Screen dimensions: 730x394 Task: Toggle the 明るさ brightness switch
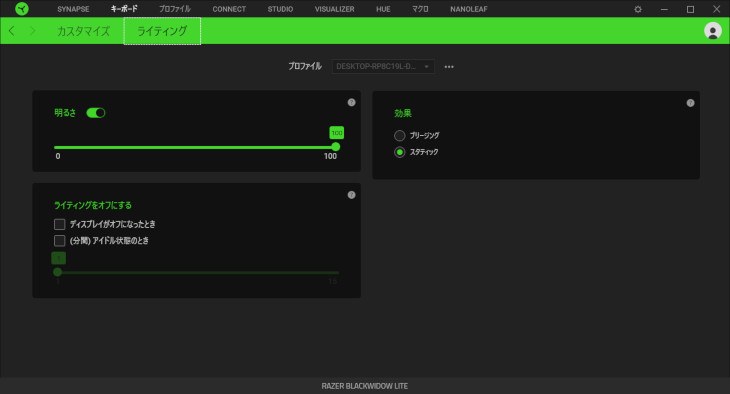(96, 113)
